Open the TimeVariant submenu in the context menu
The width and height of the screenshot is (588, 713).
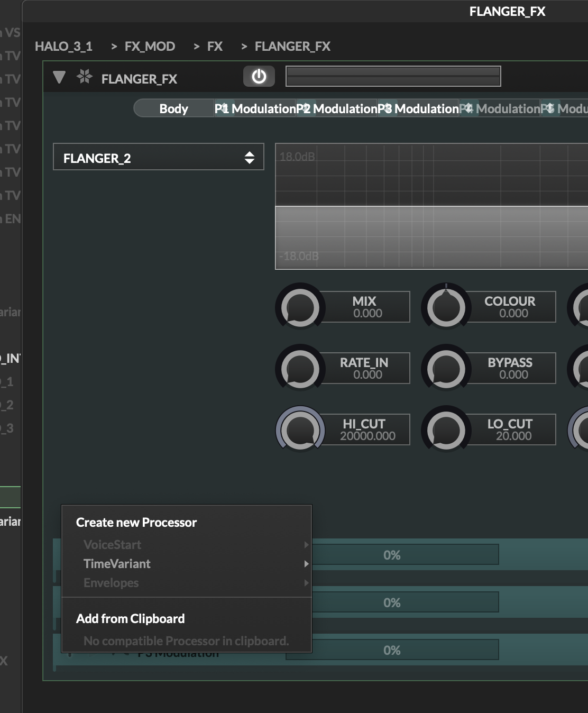pyautogui.click(x=187, y=564)
